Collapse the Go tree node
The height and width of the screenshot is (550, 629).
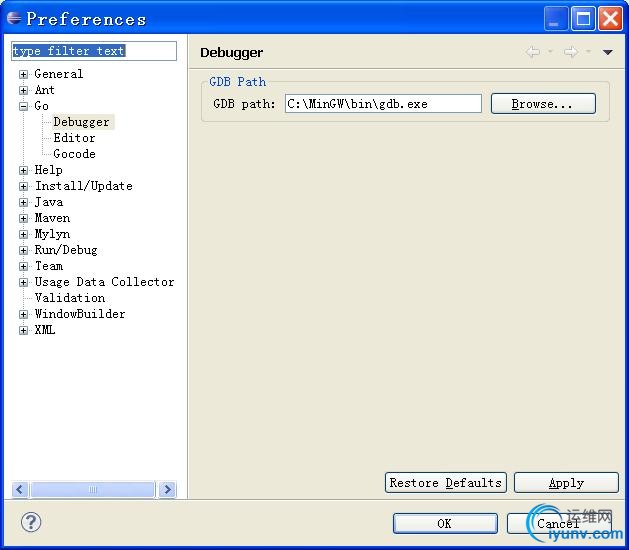point(23,106)
